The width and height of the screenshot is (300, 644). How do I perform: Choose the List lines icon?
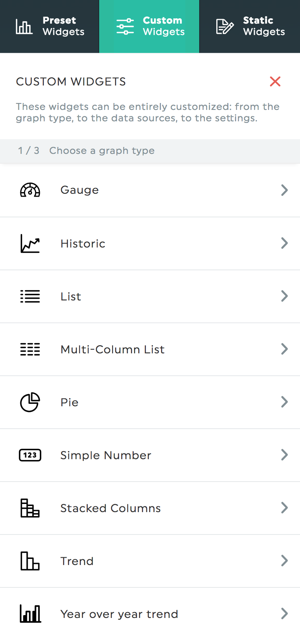[x=30, y=296]
